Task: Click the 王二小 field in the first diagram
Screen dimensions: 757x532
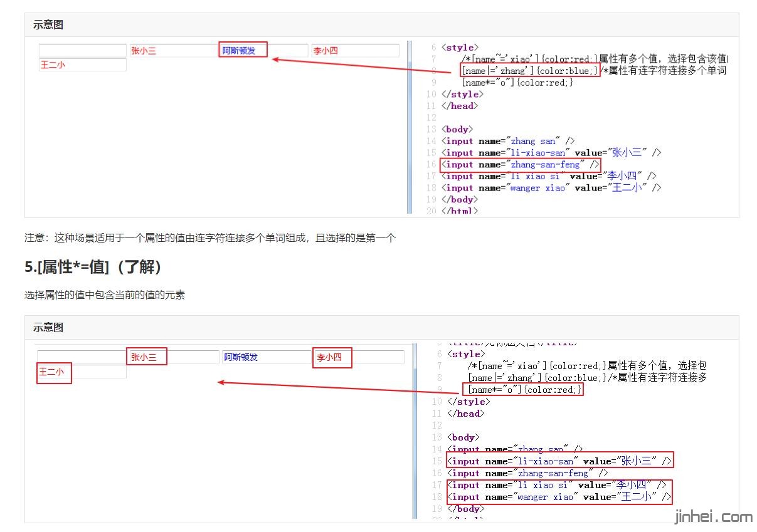Action: pos(82,65)
